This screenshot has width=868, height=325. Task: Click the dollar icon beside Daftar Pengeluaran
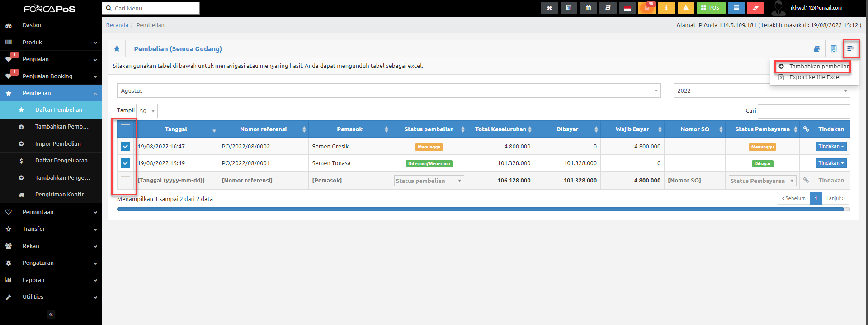coord(21,161)
